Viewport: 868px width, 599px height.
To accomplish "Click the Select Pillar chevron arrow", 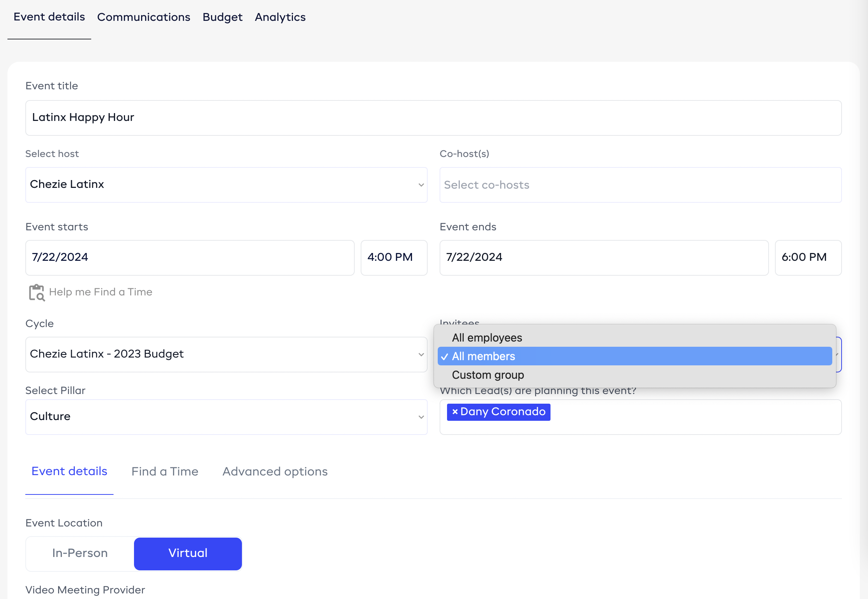I will pyautogui.click(x=421, y=417).
